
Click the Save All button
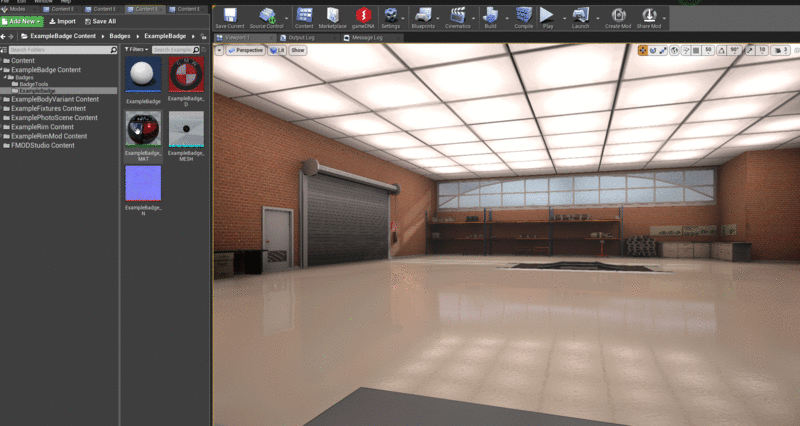click(98, 20)
